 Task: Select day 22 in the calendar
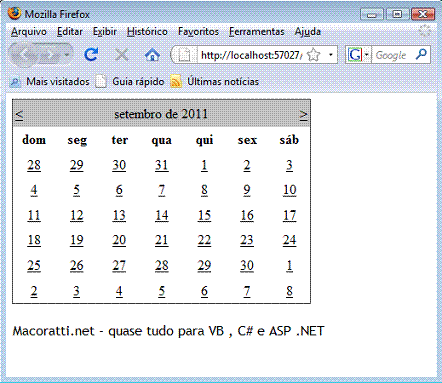[204, 240]
